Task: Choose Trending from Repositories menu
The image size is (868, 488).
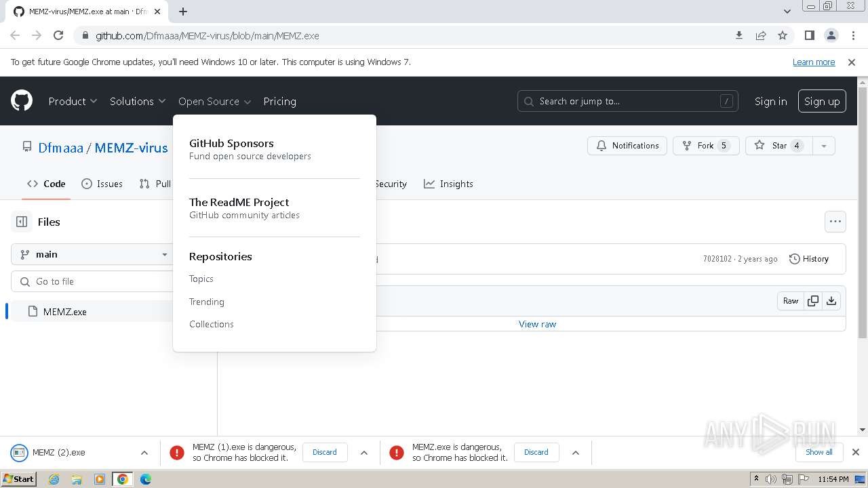Action: pos(206,302)
